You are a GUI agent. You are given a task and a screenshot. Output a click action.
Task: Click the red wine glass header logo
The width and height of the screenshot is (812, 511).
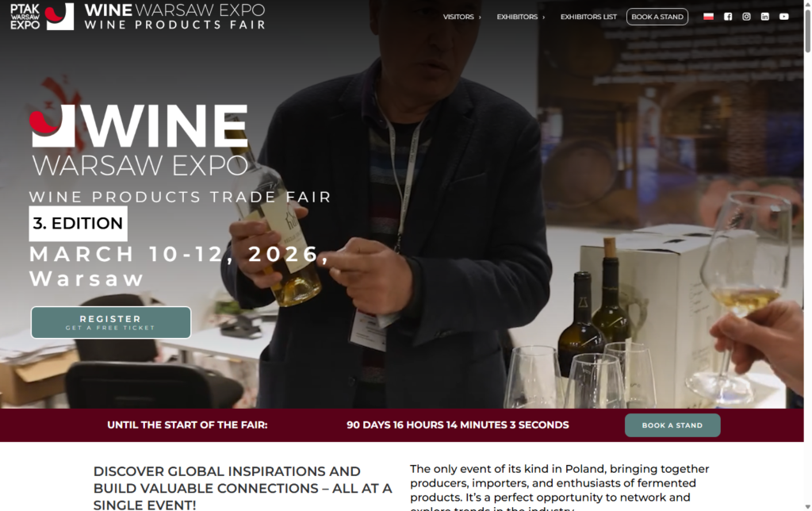pos(59,16)
